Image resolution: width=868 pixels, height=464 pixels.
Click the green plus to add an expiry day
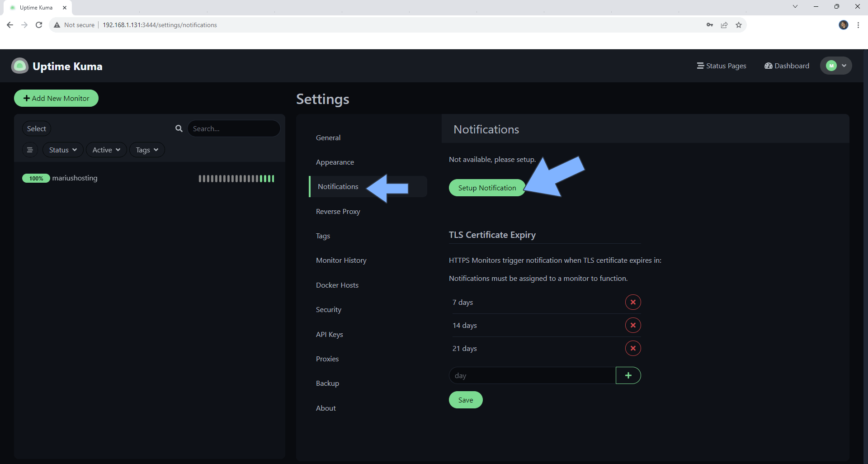click(x=628, y=375)
